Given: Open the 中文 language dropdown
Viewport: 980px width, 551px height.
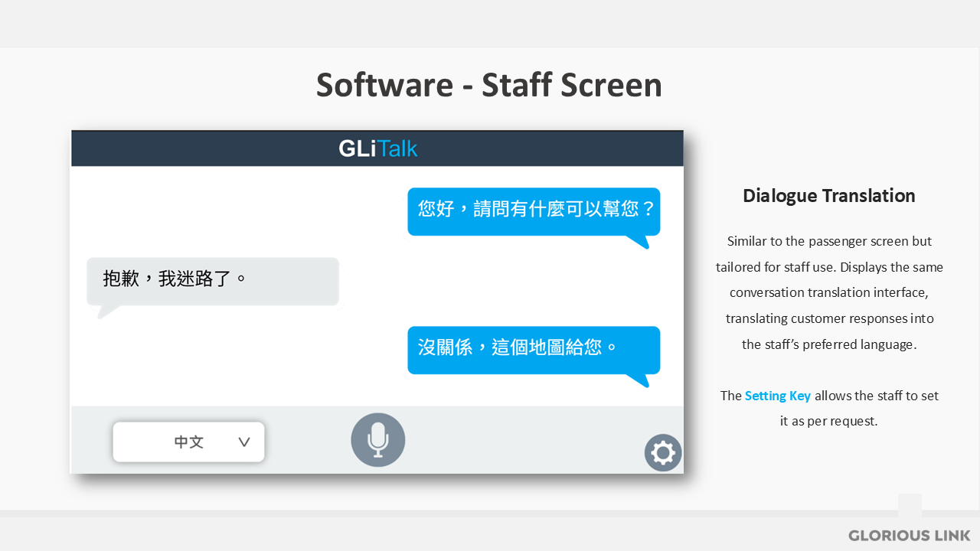Looking at the screenshot, I should click(188, 442).
